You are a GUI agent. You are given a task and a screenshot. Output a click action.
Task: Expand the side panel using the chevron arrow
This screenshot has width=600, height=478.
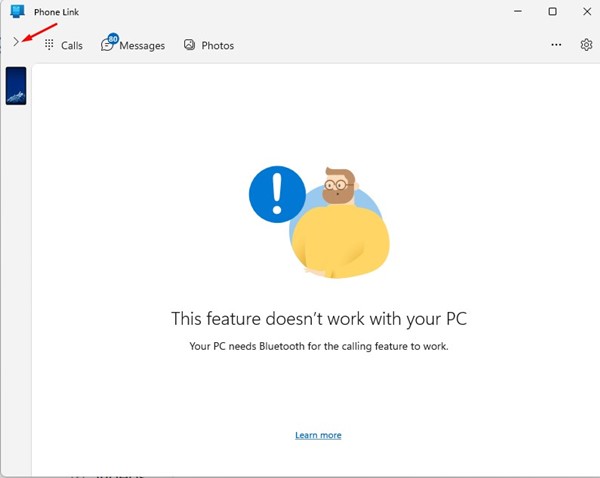16,42
